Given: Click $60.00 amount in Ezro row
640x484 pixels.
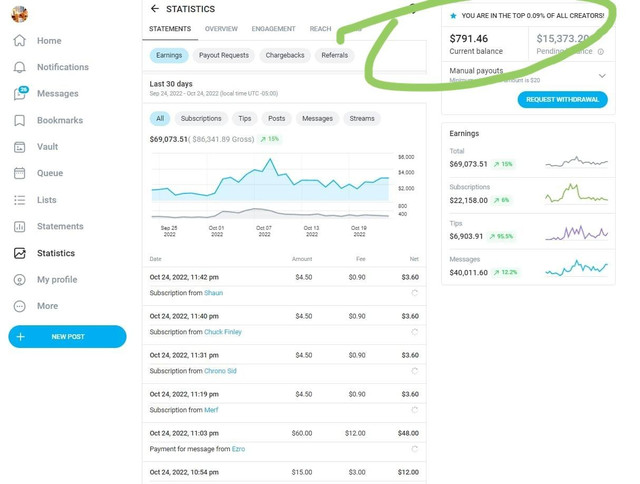Looking at the screenshot, I should 302,433.
